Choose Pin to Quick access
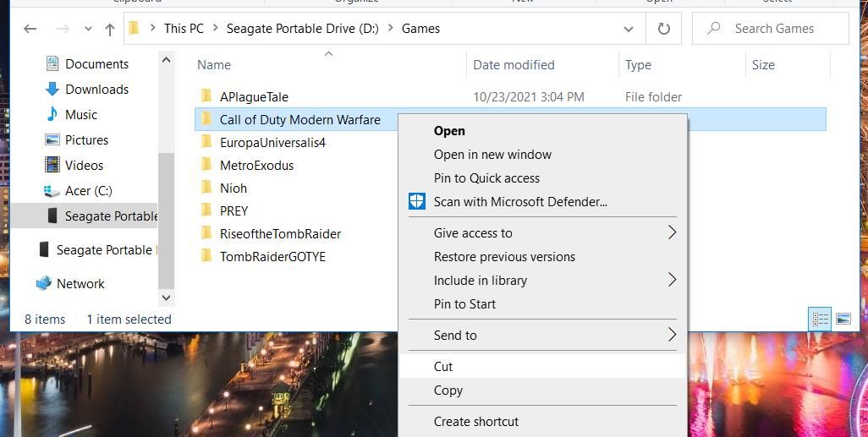This screenshot has width=868, height=437. [x=542, y=178]
